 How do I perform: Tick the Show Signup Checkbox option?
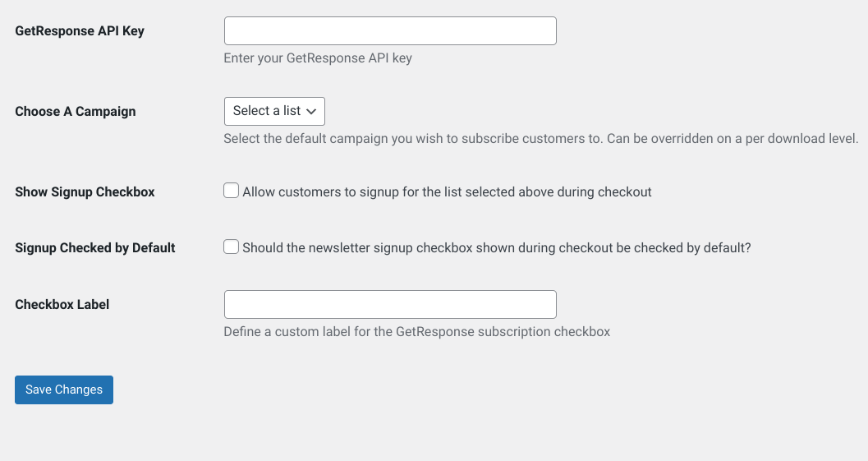point(231,191)
